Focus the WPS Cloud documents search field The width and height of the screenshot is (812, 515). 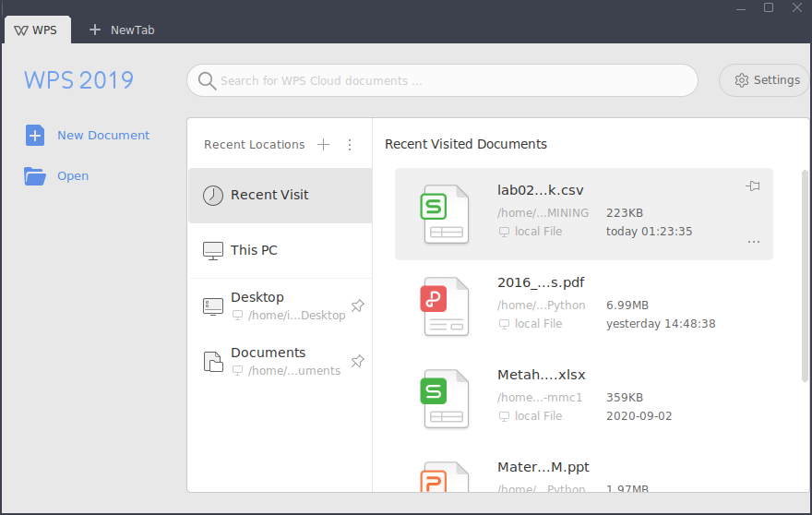(442, 80)
